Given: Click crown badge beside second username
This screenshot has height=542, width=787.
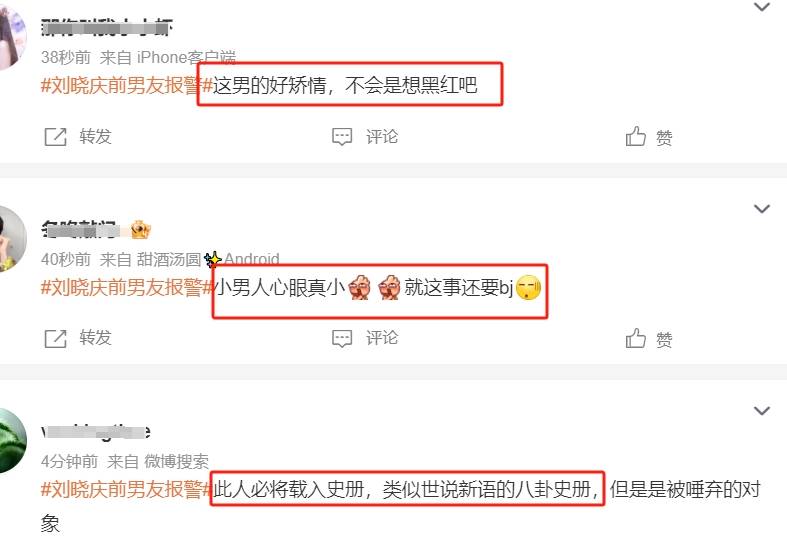Looking at the screenshot, I should point(141,230).
